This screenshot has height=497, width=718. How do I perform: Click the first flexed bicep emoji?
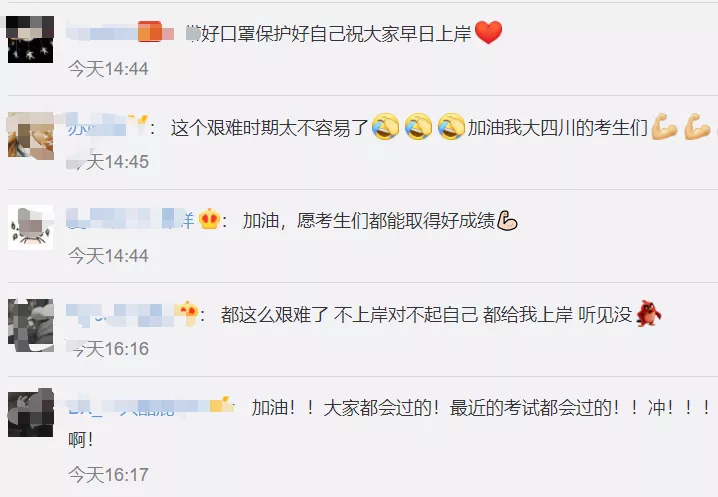click(x=664, y=126)
